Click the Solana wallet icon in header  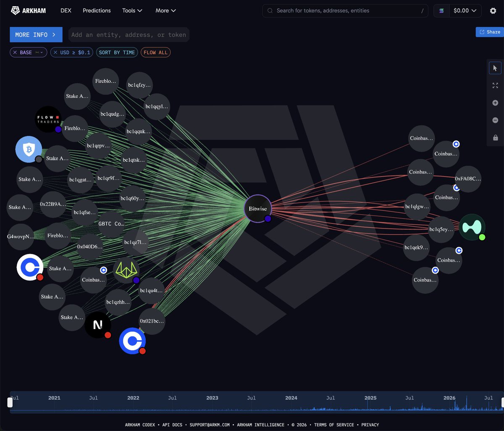441,11
